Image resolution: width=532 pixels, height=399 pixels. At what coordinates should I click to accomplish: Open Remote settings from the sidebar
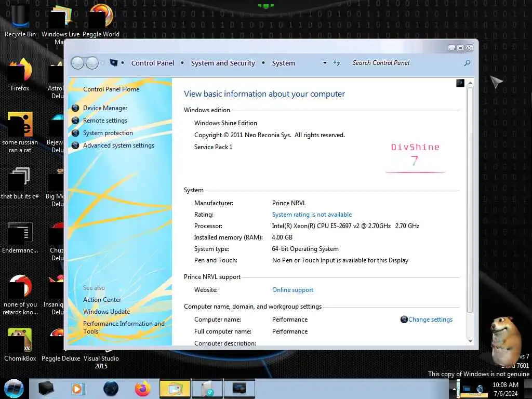click(x=105, y=121)
